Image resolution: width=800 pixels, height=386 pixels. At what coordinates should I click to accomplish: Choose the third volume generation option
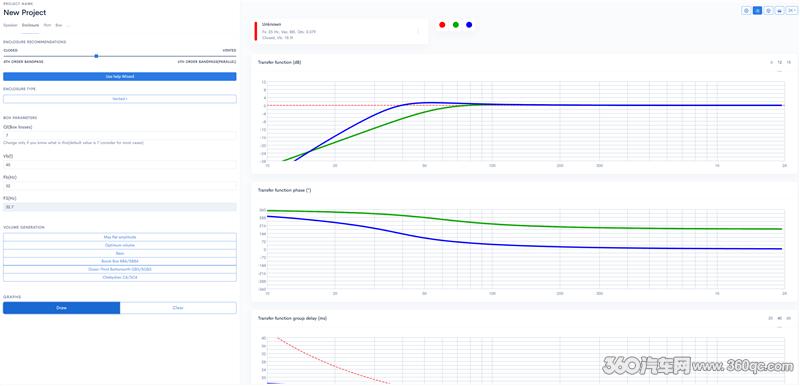[x=119, y=253]
